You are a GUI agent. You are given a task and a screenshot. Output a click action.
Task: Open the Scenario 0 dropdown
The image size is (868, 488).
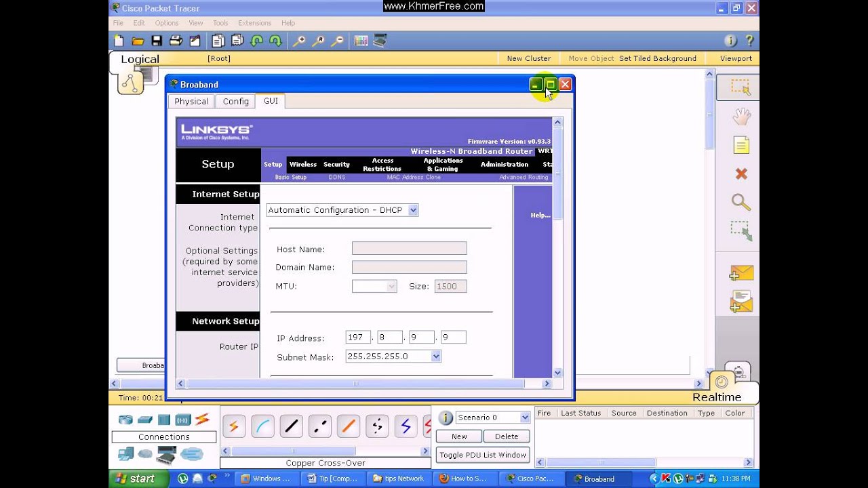click(524, 418)
